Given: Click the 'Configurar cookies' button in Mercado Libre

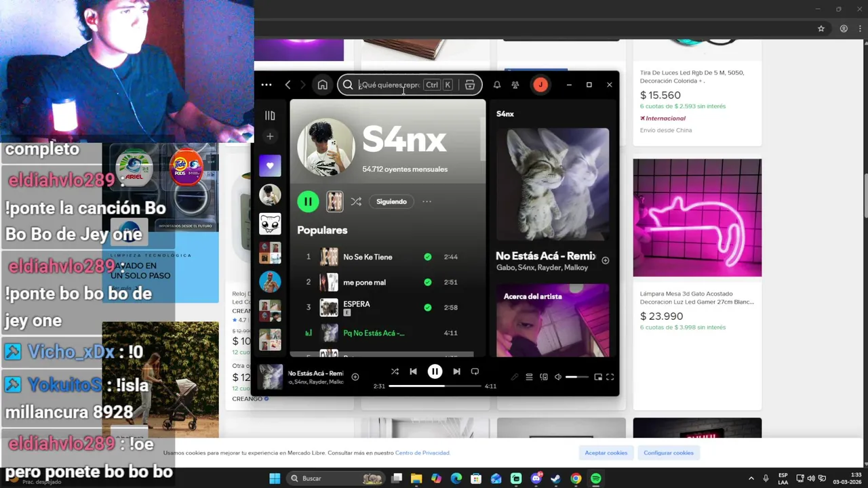Looking at the screenshot, I should pos(669,453).
